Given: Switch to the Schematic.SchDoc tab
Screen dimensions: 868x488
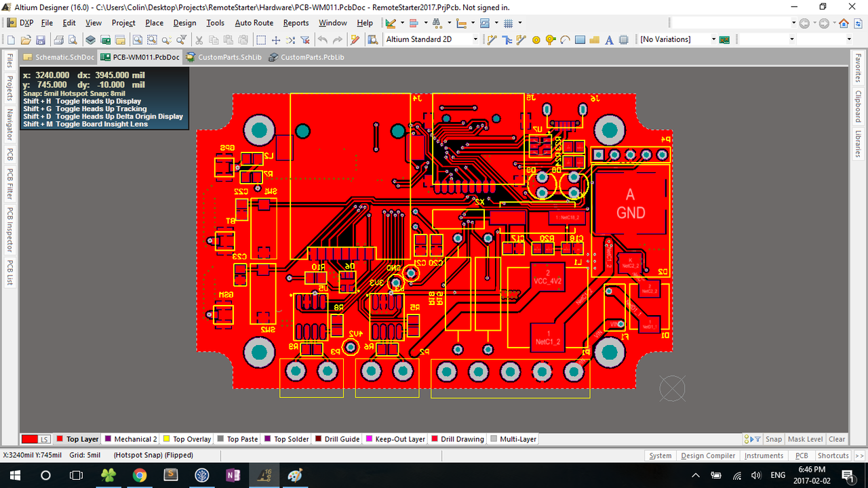Looking at the screenshot, I should click(x=58, y=58).
